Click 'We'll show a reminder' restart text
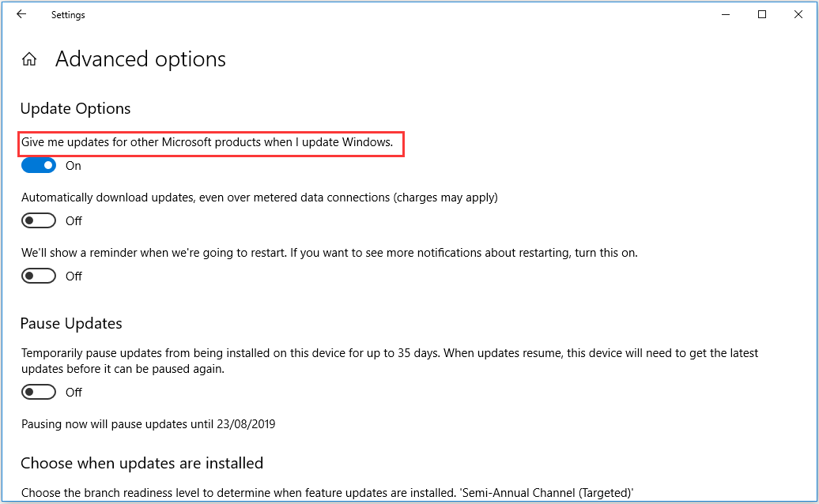 (x=330, y=253)
